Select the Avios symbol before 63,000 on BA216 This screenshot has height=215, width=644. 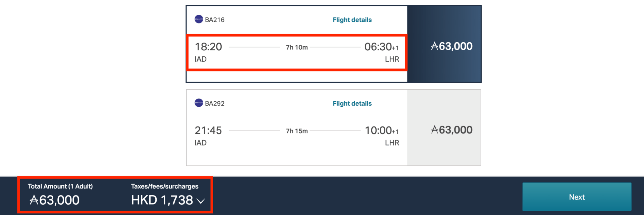coord(435,46)
